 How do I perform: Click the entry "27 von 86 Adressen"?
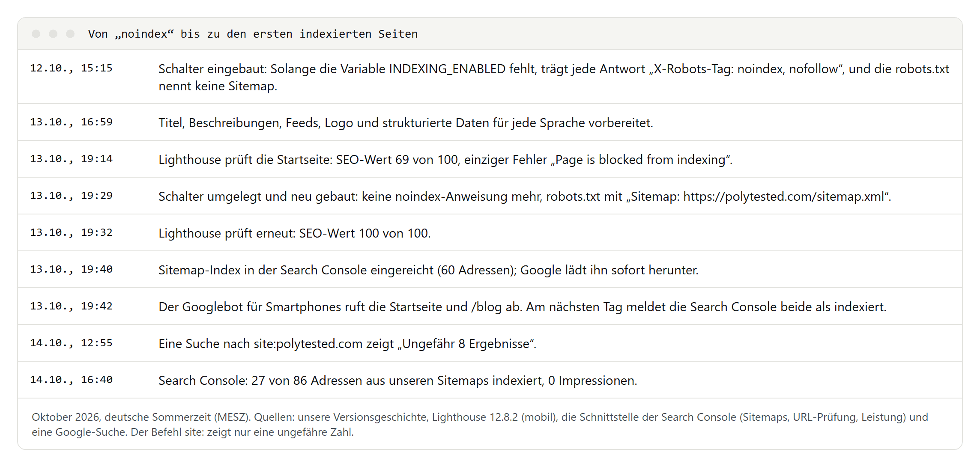coord(398,381)
